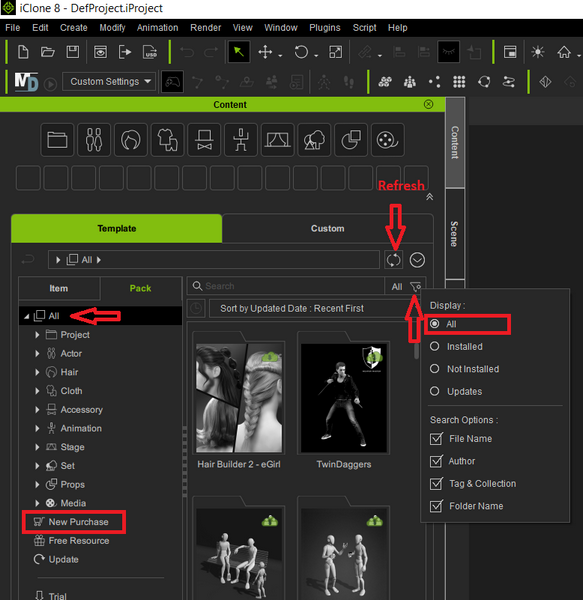
Task: Switch to the Custom tab
Action: 327,228
